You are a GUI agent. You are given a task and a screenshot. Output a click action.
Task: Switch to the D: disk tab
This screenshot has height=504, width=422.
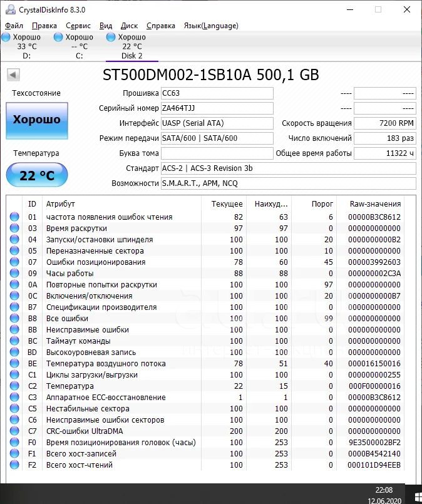pyautogui.click(x=27, y=46)
